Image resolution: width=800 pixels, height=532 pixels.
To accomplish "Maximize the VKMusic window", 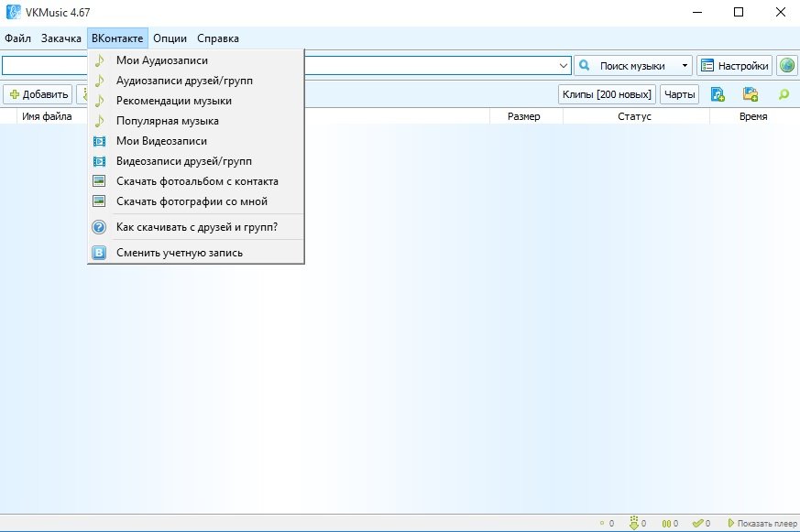I will pyautogui.click(x=739, y=12).
